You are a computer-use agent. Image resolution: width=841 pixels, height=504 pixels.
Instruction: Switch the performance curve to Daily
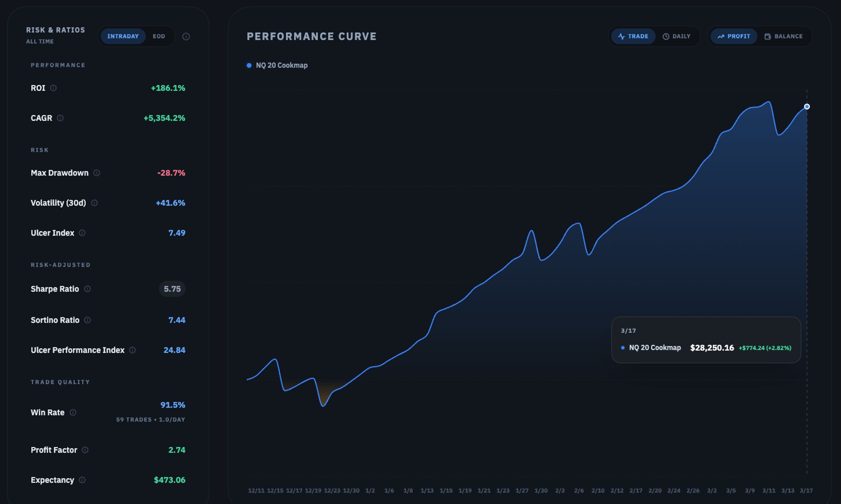676,36
